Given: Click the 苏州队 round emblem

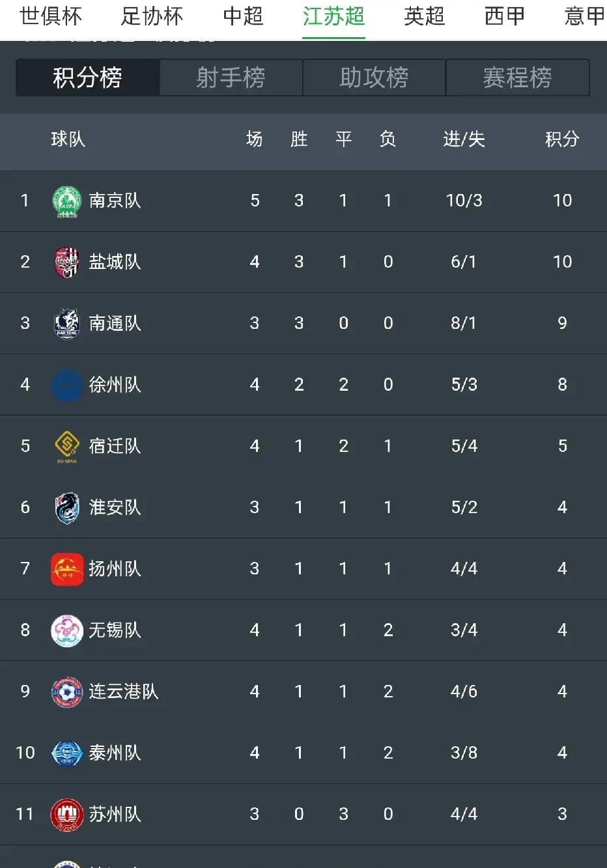Looking at the screenshot, I should coord(65,814).
